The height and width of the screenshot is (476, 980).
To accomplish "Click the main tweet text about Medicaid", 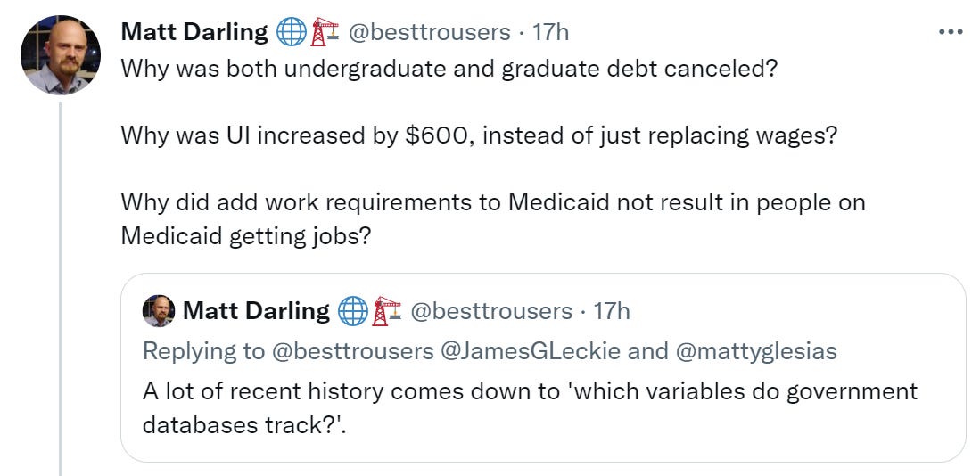I will [x=492, y=219].
